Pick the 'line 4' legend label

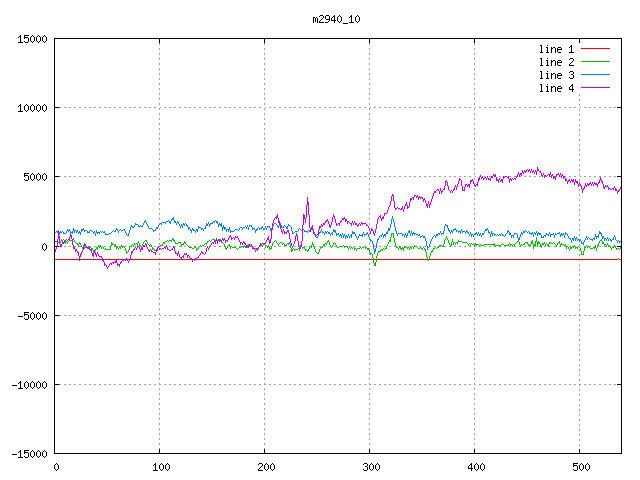556,88
